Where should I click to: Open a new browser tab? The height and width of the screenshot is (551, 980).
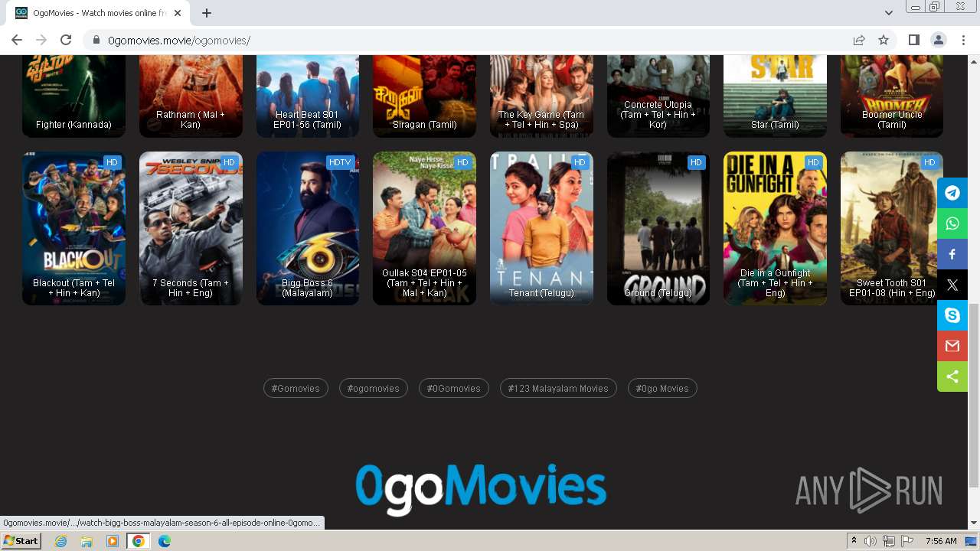(x=207, y=13)
